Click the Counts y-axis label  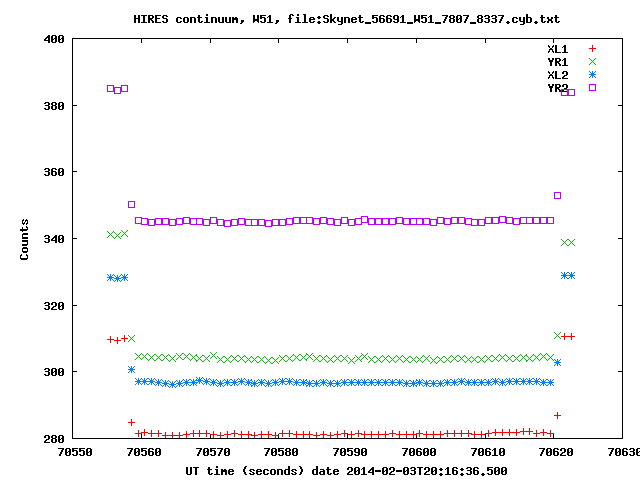click(x=24, y=239)
